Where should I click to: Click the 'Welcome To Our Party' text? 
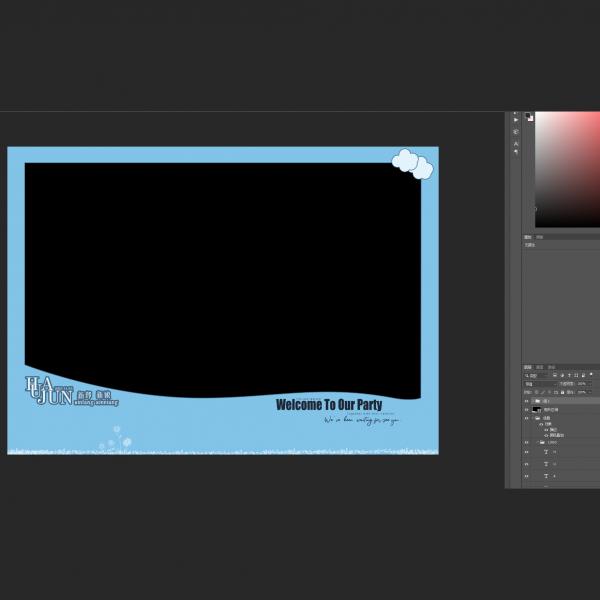pos(329,405)
